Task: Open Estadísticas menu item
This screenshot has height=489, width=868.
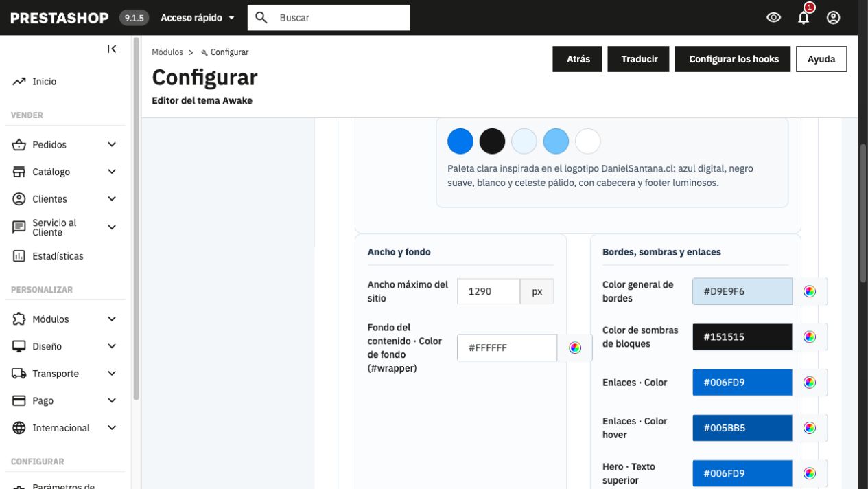Action: [x=58, y=256]
